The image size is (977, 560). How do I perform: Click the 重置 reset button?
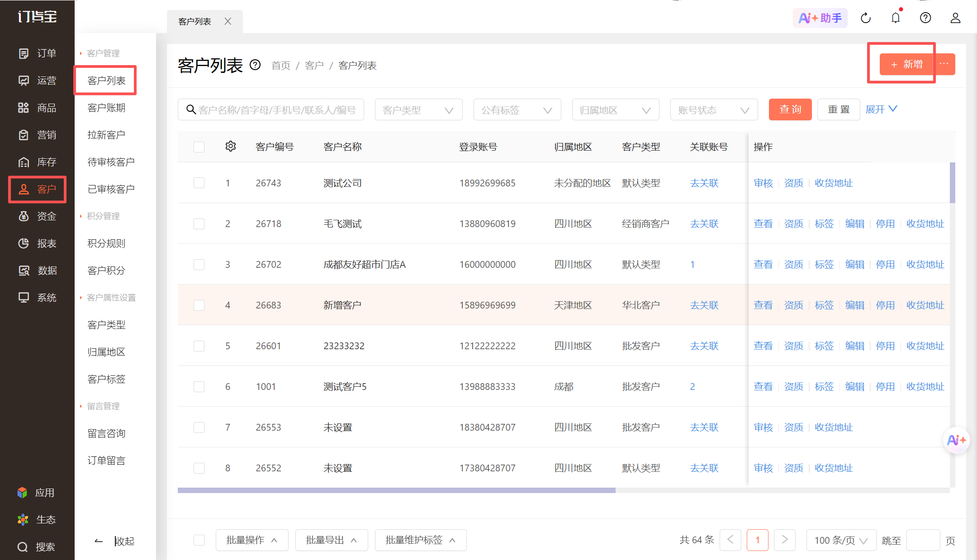click(839, 109)
